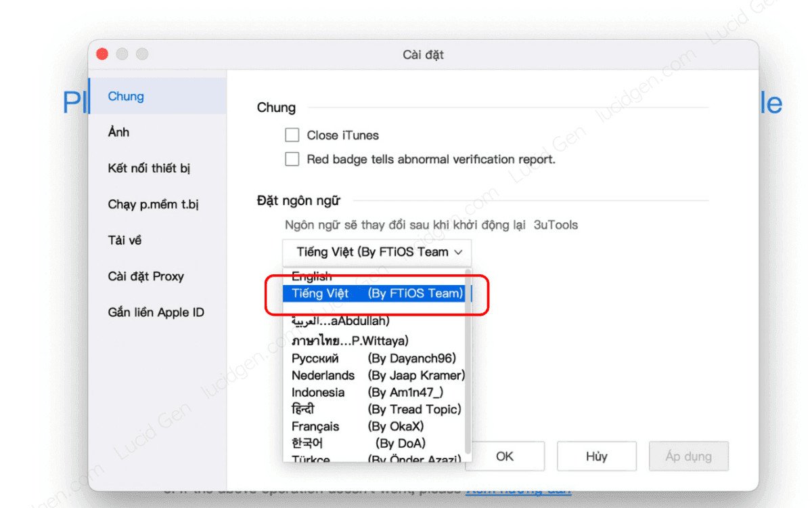Select the Chung sidebar category

158,96
